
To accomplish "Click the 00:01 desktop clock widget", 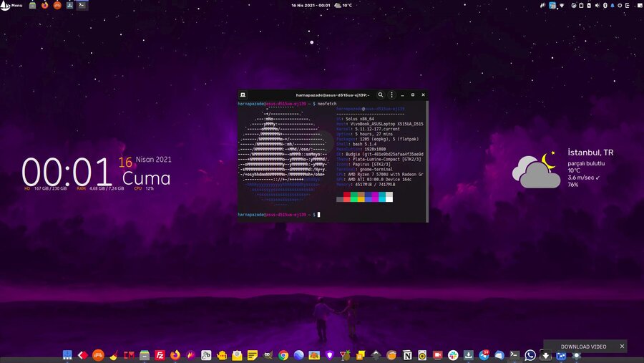I will [x=66, y=172].
